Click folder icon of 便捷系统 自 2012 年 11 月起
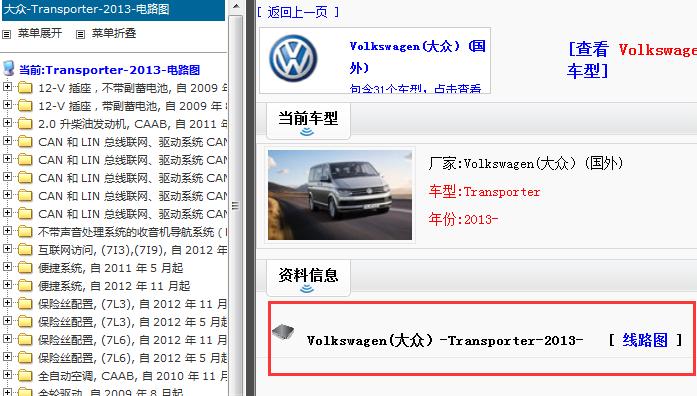This screenshot has width=697, height=396. [x=25, y=286]
